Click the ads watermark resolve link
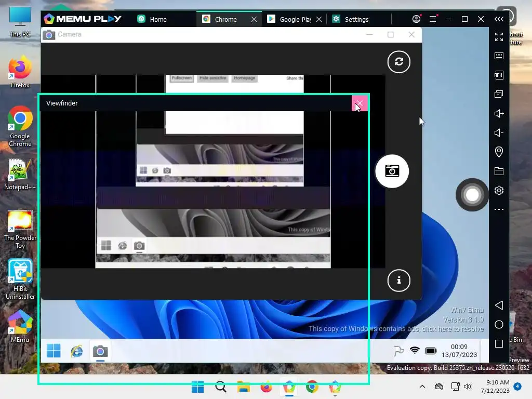The height and width of the screenshot is (399, 532). (396, 329)
